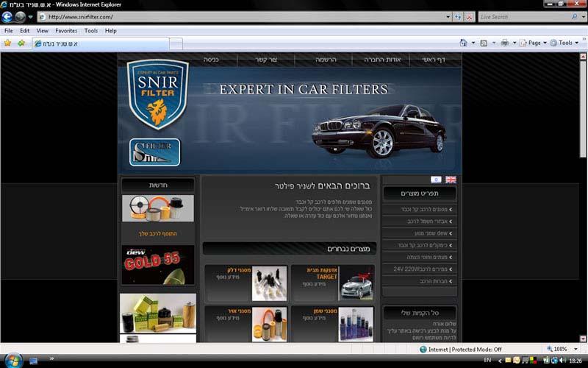Click the yellow boxed filters image

[x=158, y=314]
